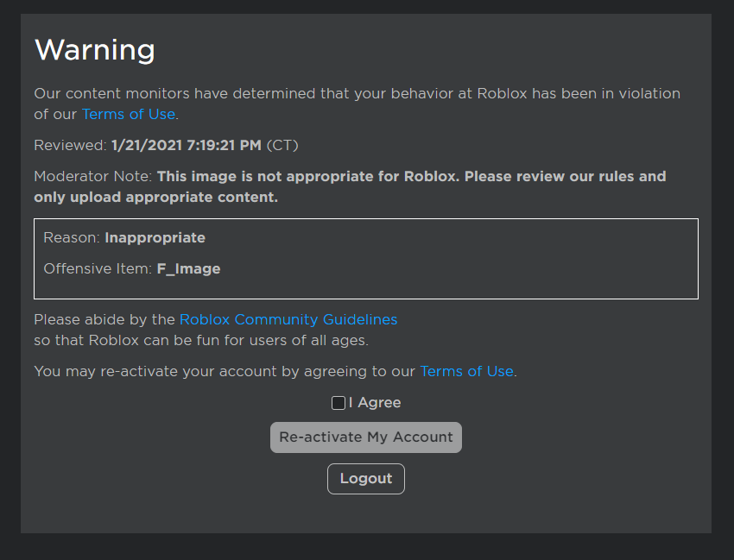734x560 pixels.
Task: Click the Moderator Note message text
Action: coord(350,186)
